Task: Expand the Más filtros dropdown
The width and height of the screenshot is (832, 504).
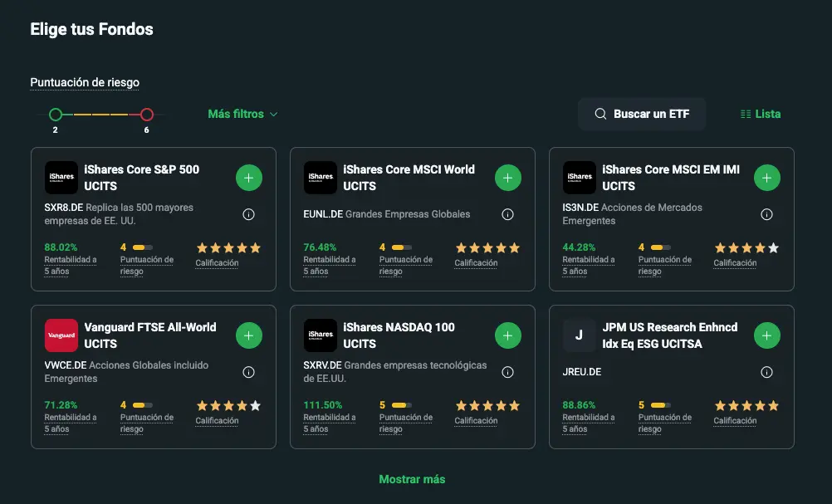Action: pyautogui.click(x=242, y=114)
